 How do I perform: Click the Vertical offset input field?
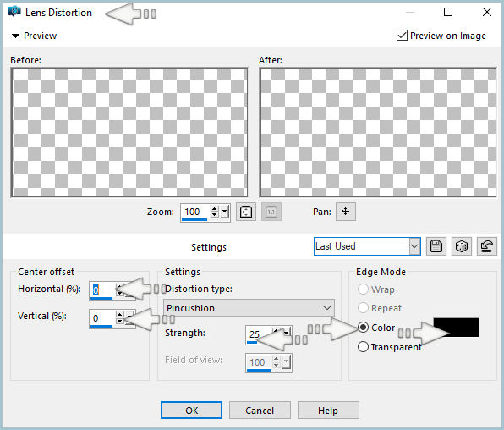pos(102,318)
